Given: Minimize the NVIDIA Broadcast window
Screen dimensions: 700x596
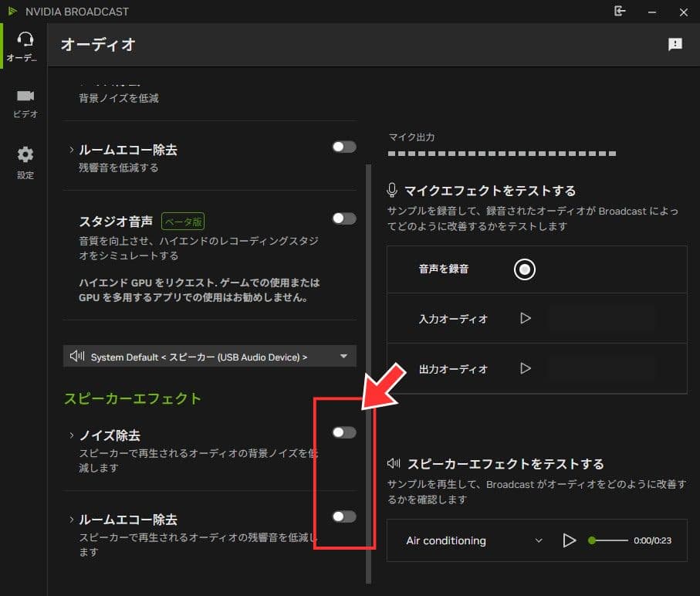Looking at the screenshot, I should tap(652, 12).
